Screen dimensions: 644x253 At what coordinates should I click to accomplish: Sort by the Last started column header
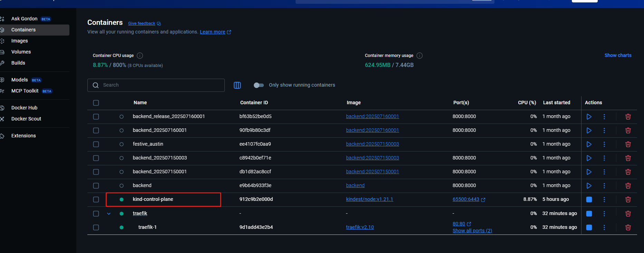[557, 103]
